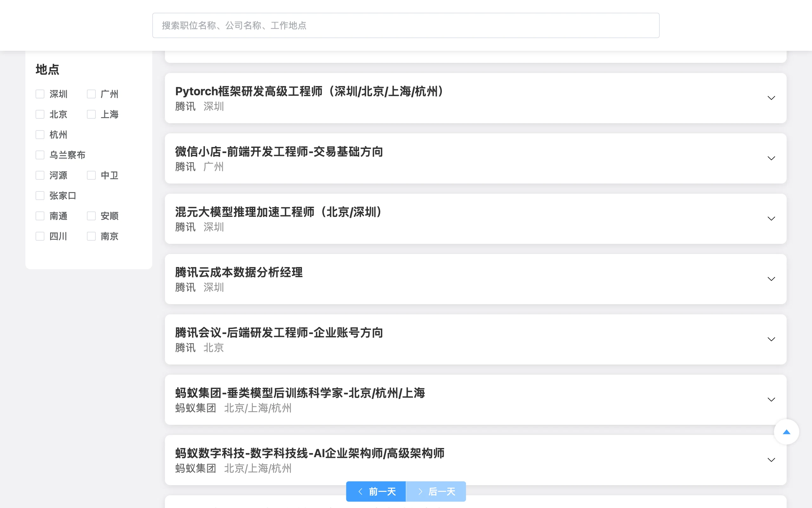The image size is (812, 508).
Task: Open job title 蚂蚁数字科技-数字科技线-AI企业架构师
Action: click(x=310, y=453)
